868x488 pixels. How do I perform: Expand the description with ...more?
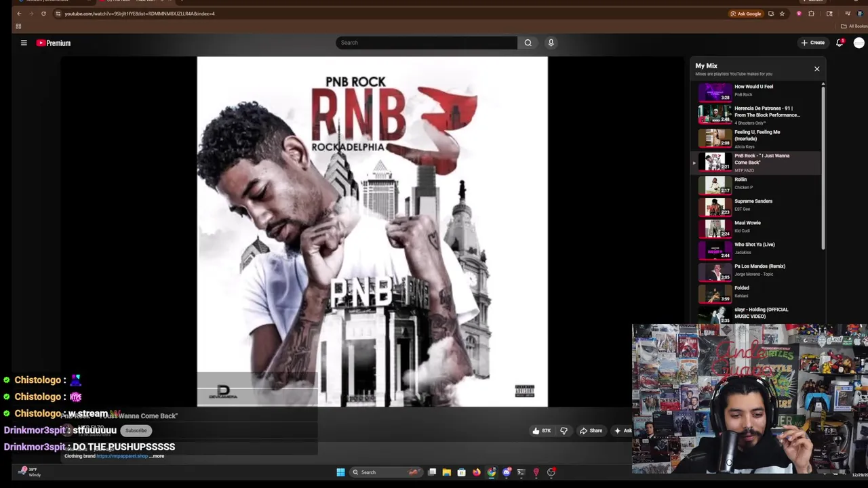point(157,456)
